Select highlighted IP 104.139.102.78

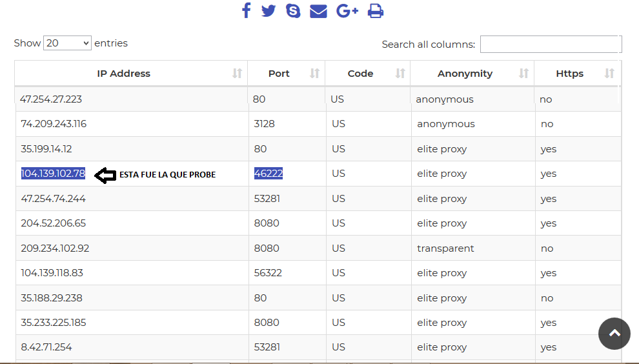pyautogui.click(x=53, y=174)
